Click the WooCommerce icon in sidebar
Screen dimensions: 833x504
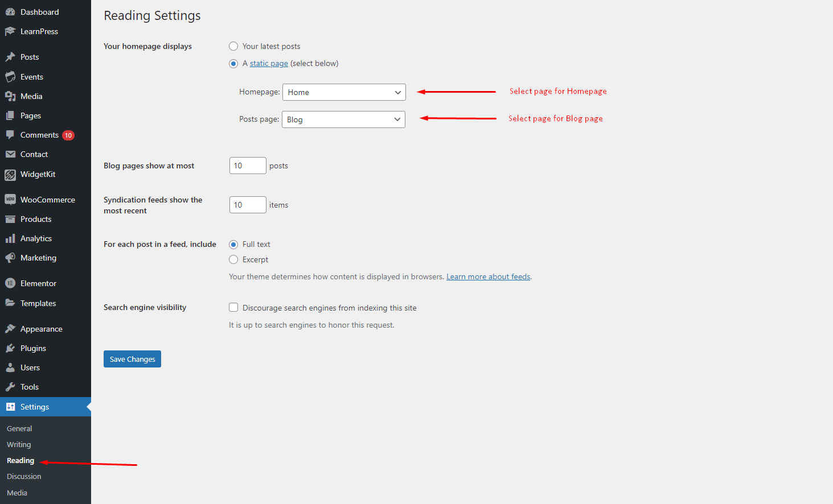pos(10,200)
